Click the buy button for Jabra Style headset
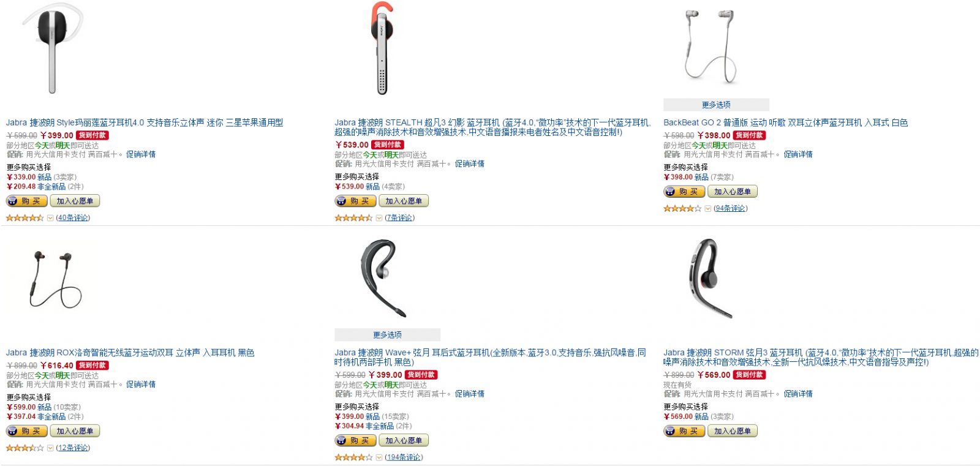This screenshot has width=980, height=466. [27, 201]
